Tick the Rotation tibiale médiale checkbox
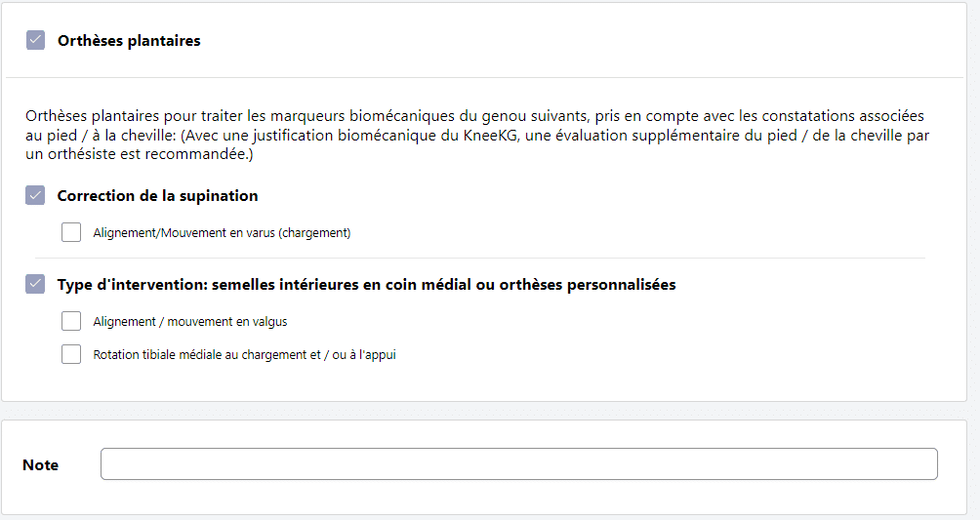980x520 pixels. pos(71,355)
